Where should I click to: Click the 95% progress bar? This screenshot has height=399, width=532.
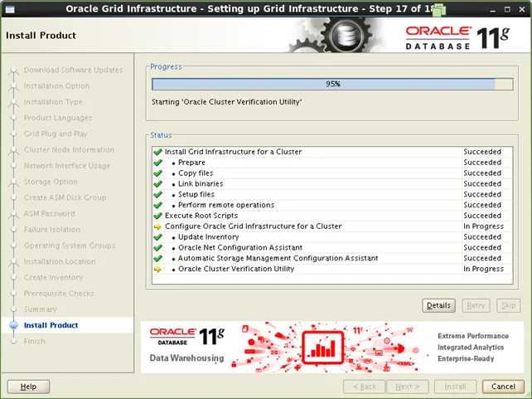[332, 84]
